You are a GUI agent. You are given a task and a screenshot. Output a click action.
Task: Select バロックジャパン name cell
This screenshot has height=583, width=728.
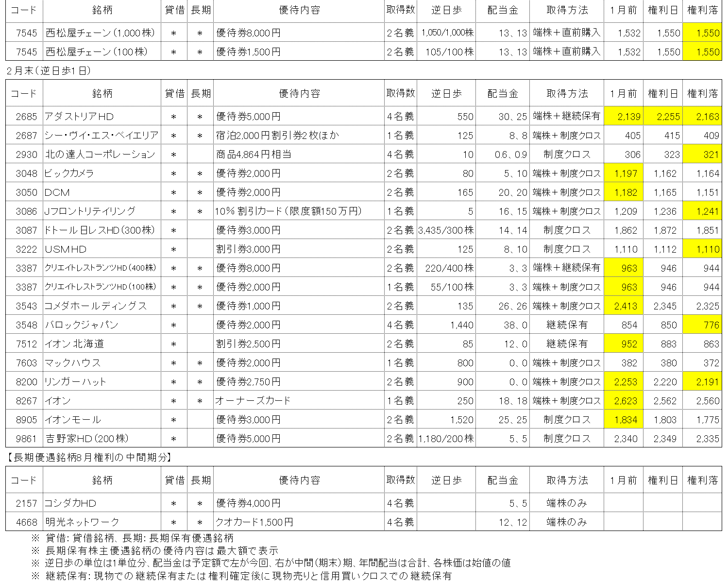pyautogui.click(x=102, y=325)
